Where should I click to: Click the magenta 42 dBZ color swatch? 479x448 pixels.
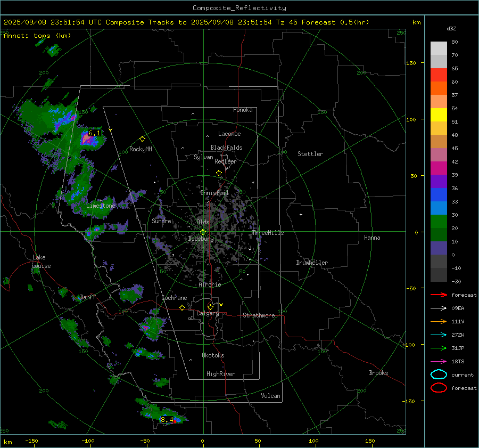click(x=439, y=168)
